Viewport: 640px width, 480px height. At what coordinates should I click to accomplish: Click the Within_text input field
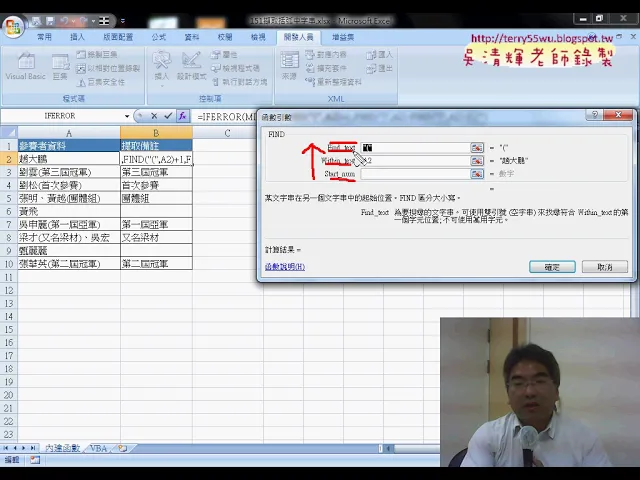click(415, 161)
